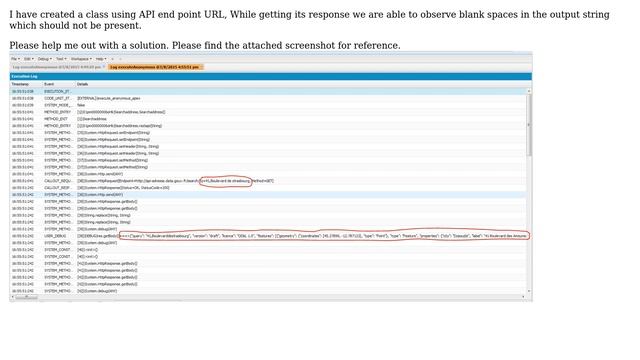Select the SYSTEM_MODE false log row
Screen dimensions: 640x360
tap(268, 105)
